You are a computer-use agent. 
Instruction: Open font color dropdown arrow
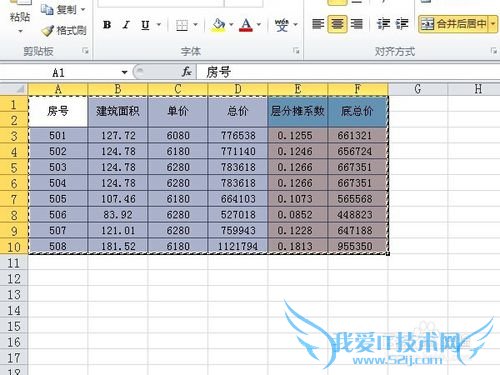pos(259,25)
